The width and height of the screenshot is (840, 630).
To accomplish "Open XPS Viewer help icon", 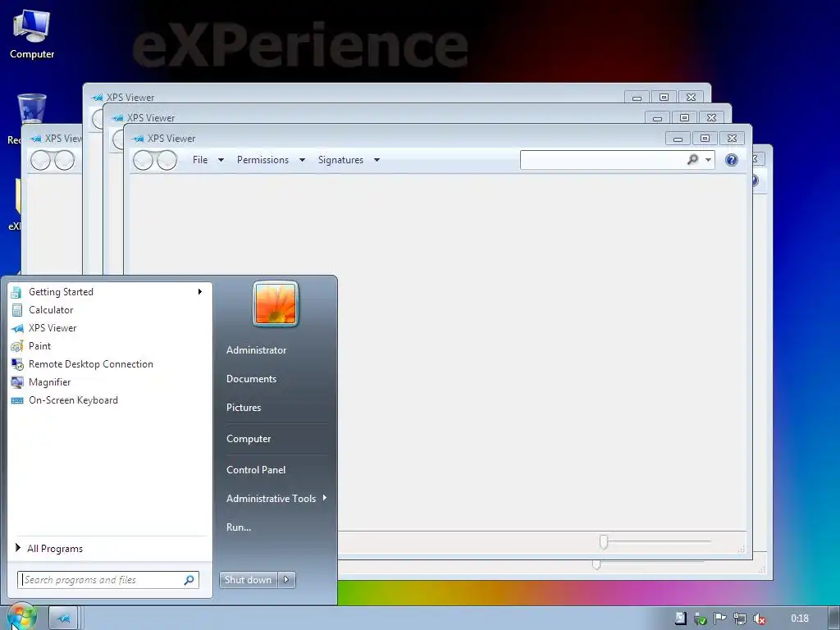I will pos(731,160).
